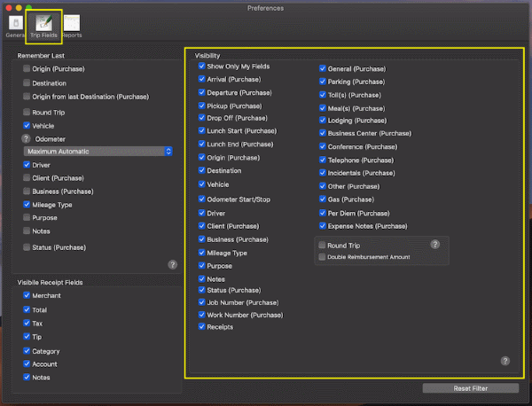Open the Maximum Automatic odometer dropdown
The width and height of the screenshot is (532, 406).
(98, 152)
